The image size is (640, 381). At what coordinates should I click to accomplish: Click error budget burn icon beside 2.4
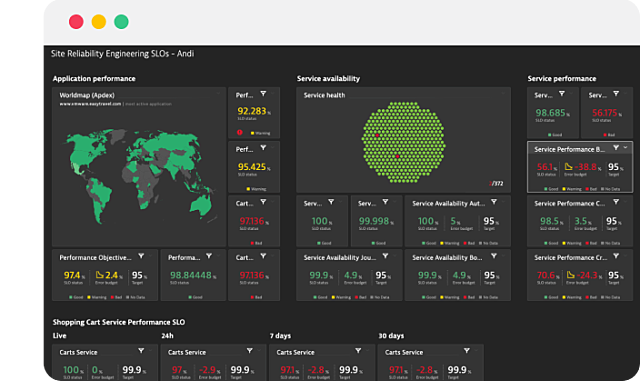tap(100, 275)
